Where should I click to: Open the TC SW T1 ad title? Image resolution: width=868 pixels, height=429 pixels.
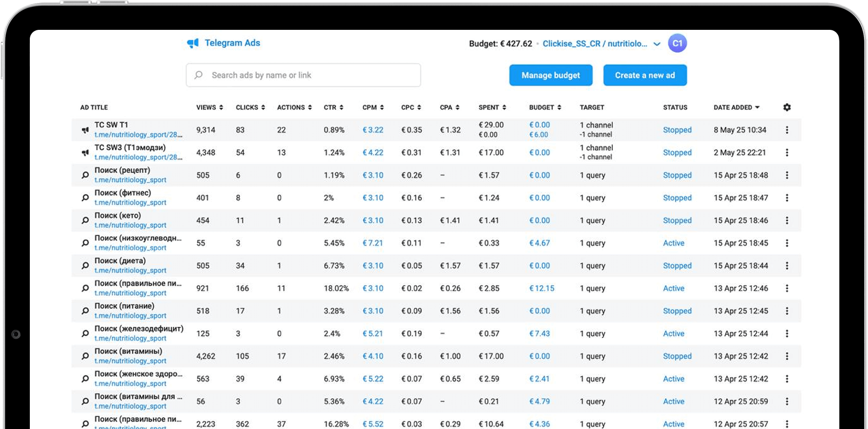111,125
